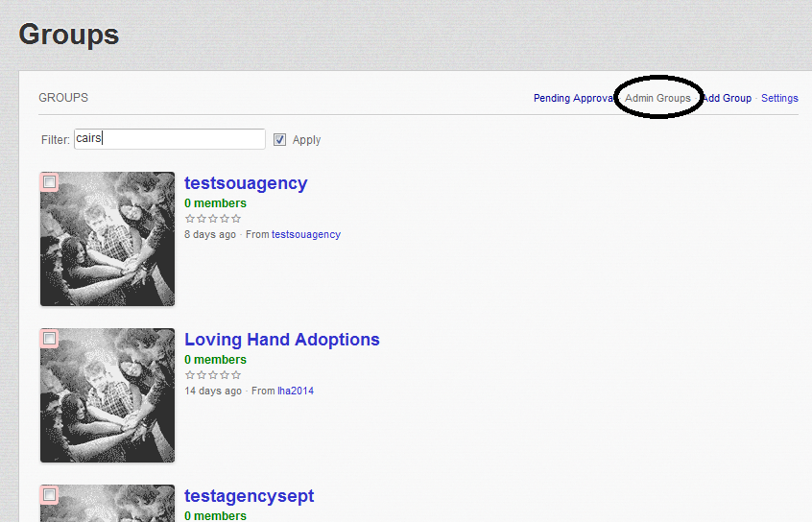Open the Pending Approval link
The image size is (812, 522).
[573, 98]
